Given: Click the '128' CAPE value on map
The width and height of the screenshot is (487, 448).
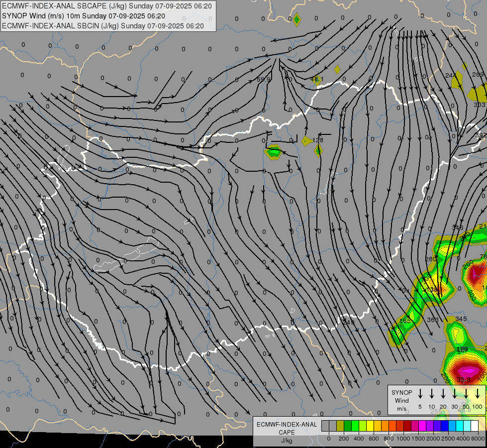Looking at the screenshot, I should pos(318,140).
